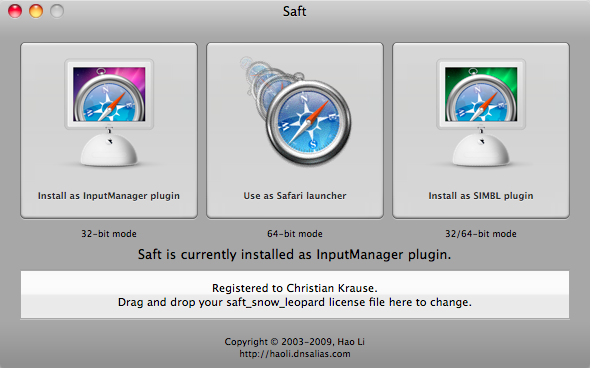Minimize the Saft window with yellow button
Screen dimensions: 590x368
coord(36,11)
